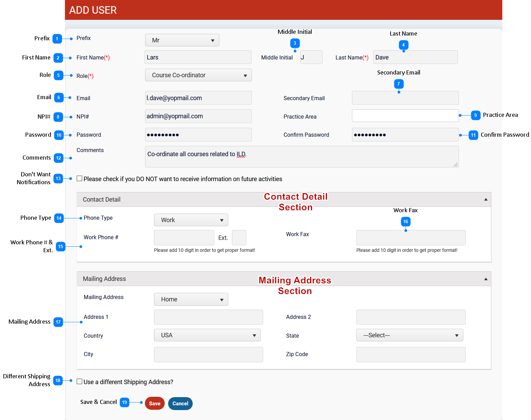Viewport: 531px width, 420px height.
Task: Open the Role dropdown showing Course Co-ordinator
Action: coord(198,75)
